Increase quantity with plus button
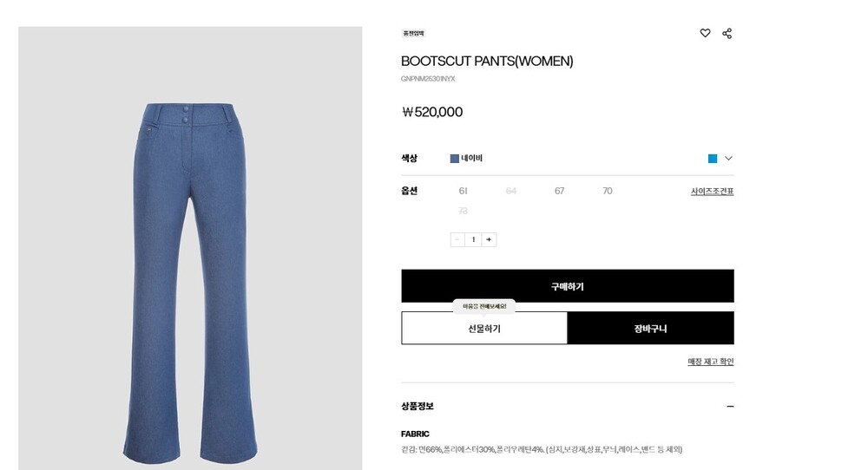Viewport: 868px width, 470px height. pos(489,239)
